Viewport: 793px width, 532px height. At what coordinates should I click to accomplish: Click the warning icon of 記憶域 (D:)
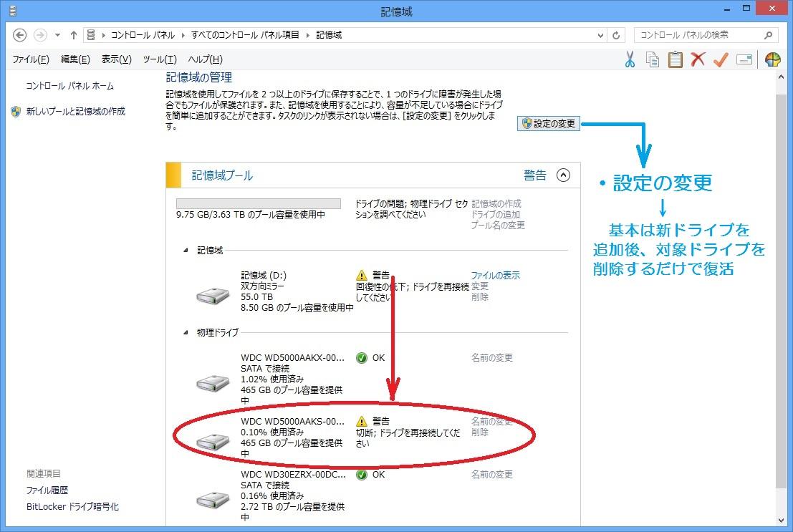tap(362, 275)
